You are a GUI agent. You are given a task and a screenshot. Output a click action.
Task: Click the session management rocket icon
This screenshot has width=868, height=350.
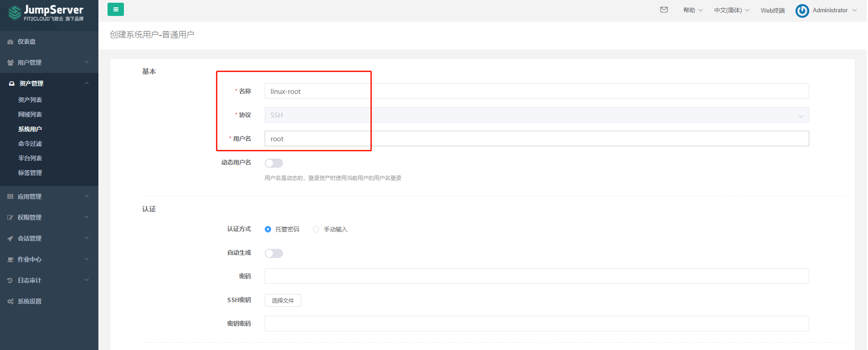(10, 239)
